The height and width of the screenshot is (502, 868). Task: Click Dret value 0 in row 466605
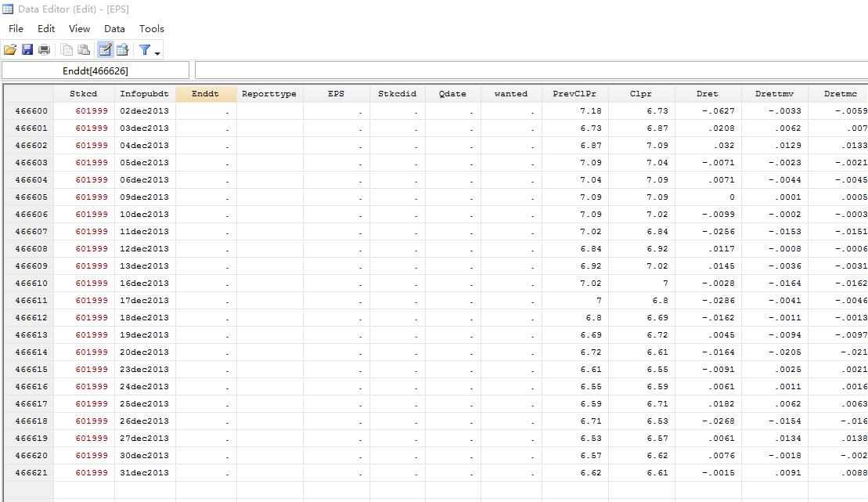(x=708, y=197)
